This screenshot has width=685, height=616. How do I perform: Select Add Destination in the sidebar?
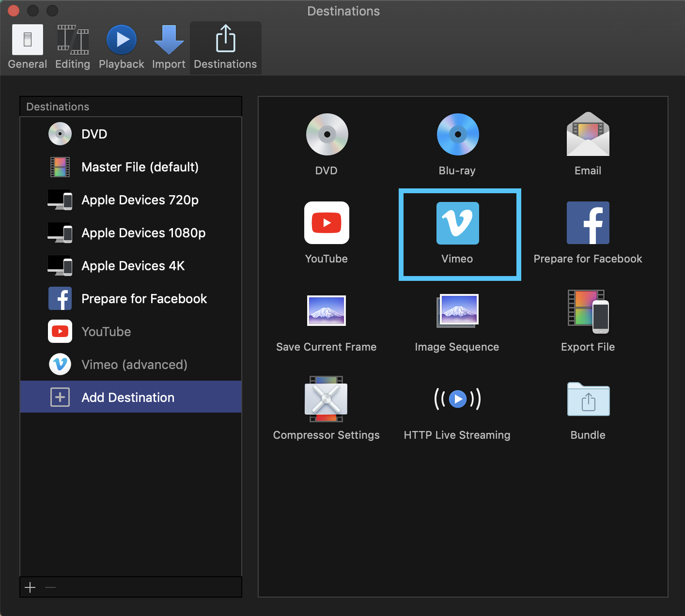click(128, 397)
